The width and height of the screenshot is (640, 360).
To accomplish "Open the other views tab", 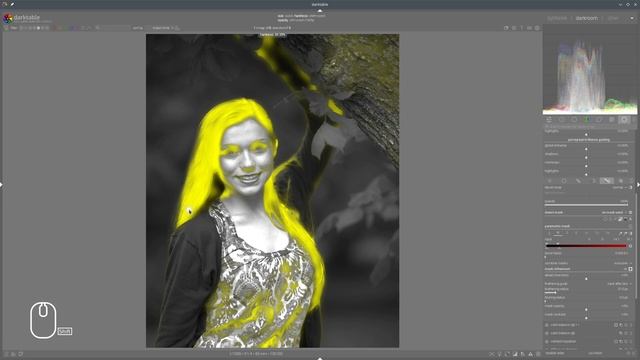I will (x=613, y=18).
